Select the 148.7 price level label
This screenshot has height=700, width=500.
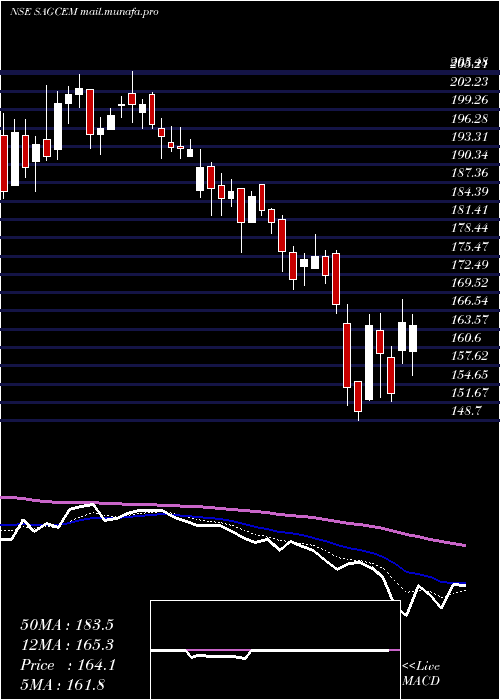pos(467,411)
